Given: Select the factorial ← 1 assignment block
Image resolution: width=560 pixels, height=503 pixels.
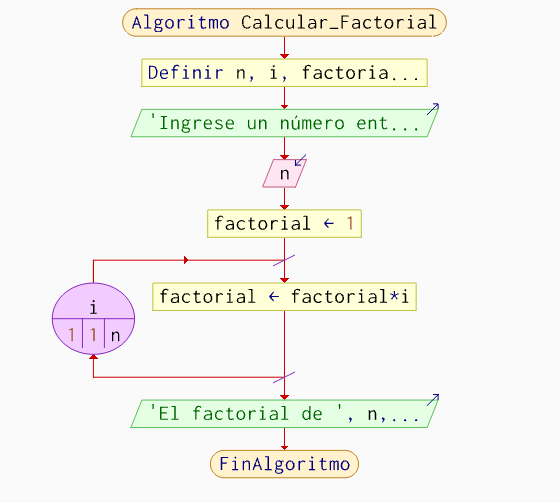Looking at the screenshot, I should click(x=284, y=224).
